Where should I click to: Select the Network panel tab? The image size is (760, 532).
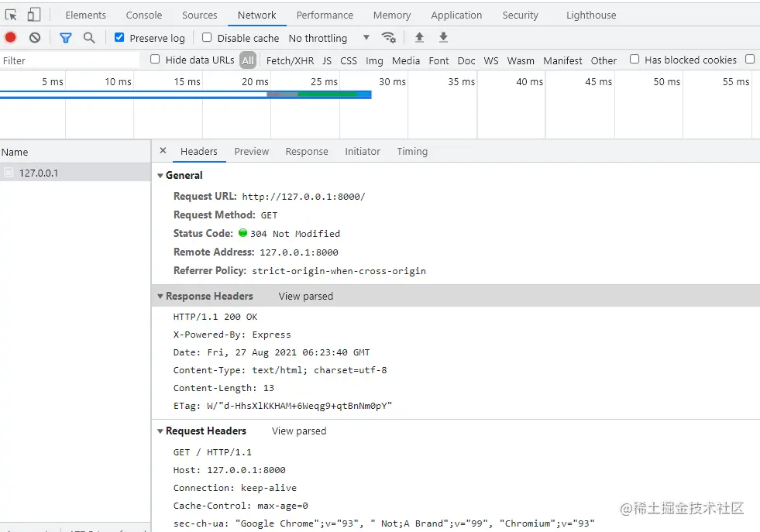click(257, 15)
